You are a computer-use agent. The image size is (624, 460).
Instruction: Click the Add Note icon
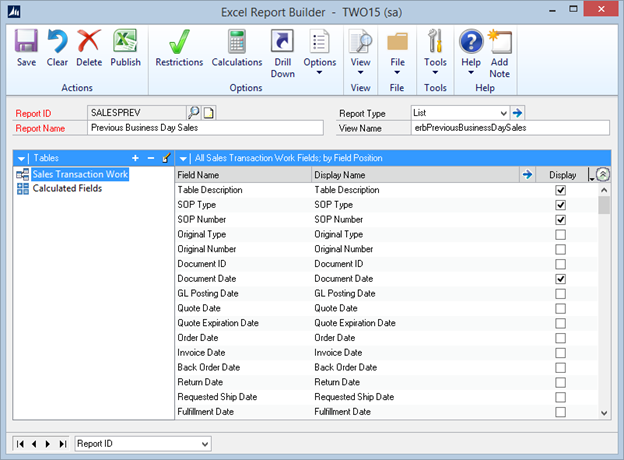pyautogui.click(x=499, y=41)
